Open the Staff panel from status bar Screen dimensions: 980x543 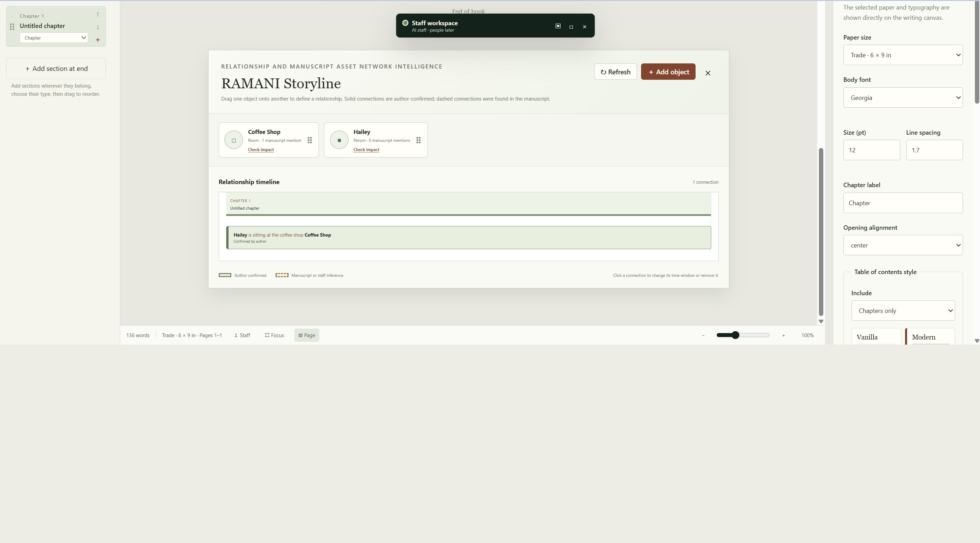[242, 335]
